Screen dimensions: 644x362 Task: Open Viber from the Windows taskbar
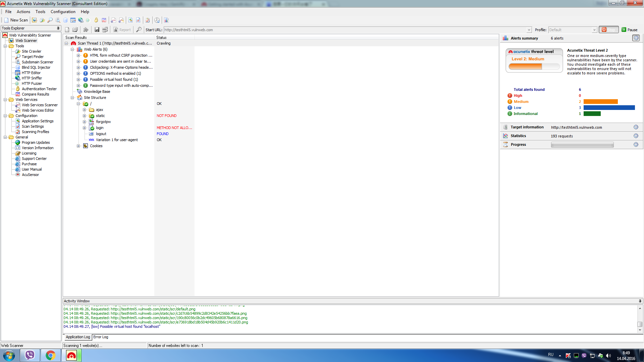[x=30, y=355]
